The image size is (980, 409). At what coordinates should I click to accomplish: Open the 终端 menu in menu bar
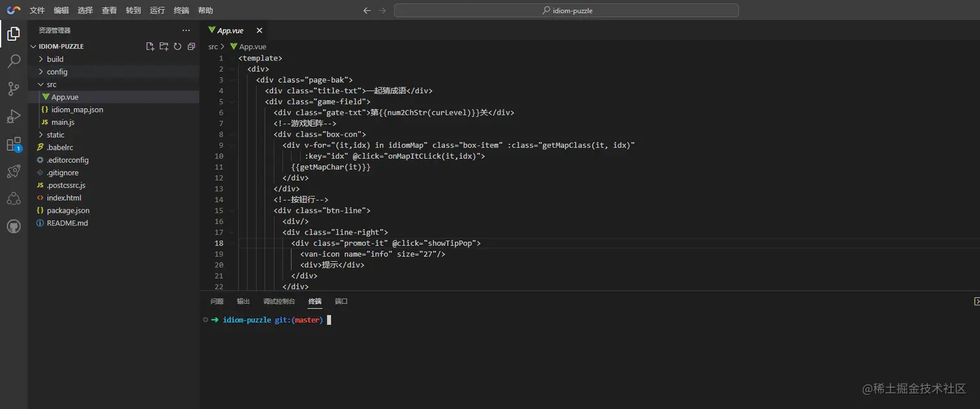point(181,10)
